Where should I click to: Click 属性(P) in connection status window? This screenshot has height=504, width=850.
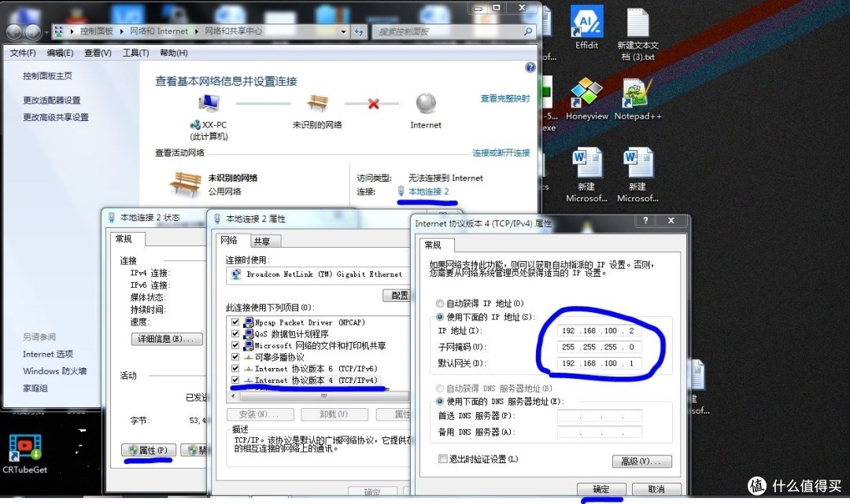[147, 450]
